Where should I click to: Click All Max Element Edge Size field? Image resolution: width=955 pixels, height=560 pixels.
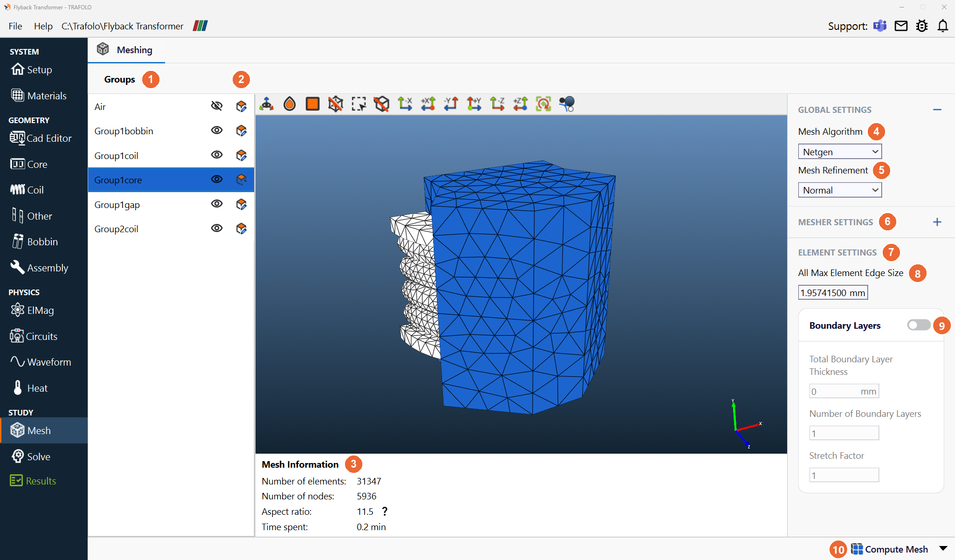coord(833,293)
